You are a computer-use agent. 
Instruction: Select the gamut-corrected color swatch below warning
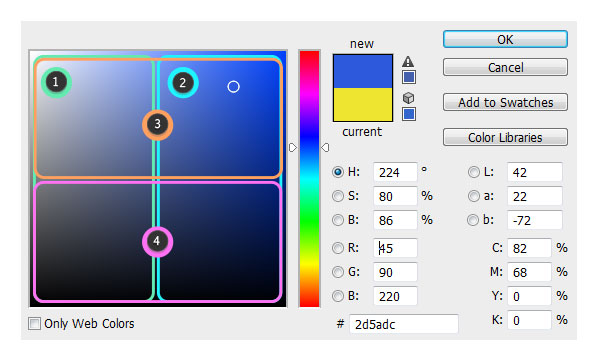409,77
